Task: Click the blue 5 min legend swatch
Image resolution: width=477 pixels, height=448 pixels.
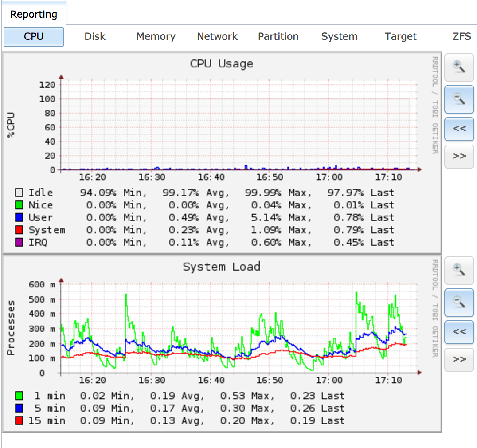Action: 19,408
